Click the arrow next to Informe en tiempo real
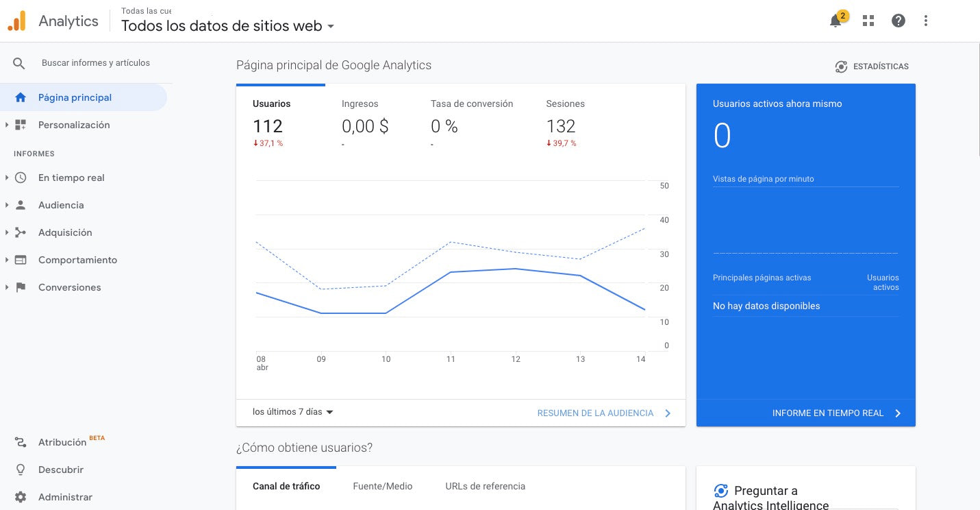Image resolution: width=980 pixels, height=510 pixels. tap(898, 413)
